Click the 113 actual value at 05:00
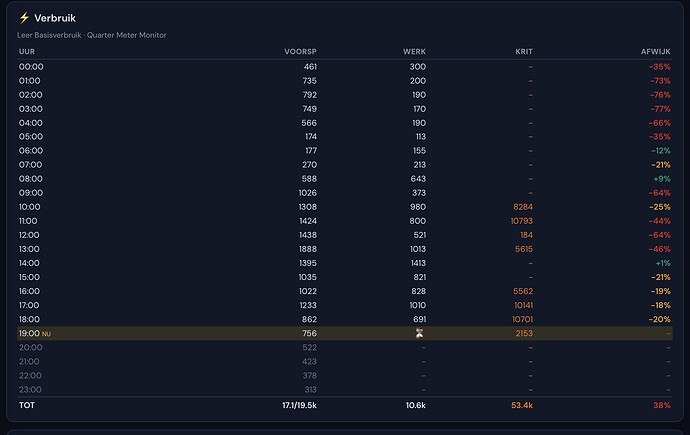Image resolution: width=690 pixels, height=435 pixels. [421, 137]
